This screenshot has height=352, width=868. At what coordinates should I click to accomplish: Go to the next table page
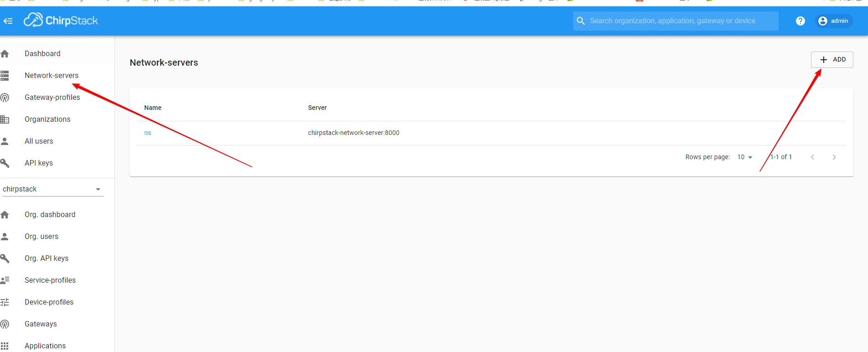834,157
